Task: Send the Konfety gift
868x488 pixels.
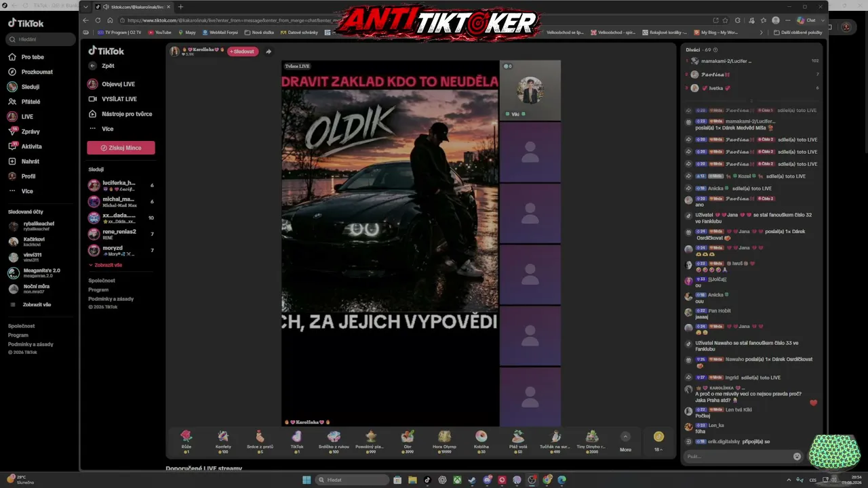Action: tap(223, 441)
